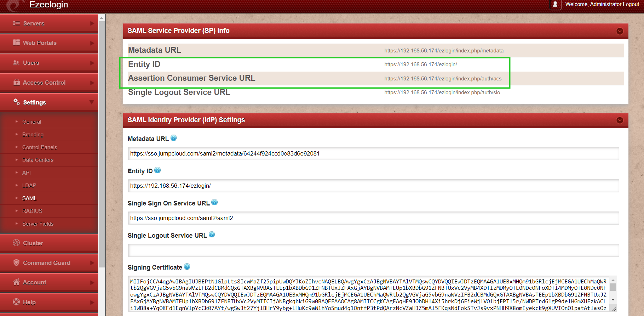Click the Command Guard shield icon

[x=16, y=263]
